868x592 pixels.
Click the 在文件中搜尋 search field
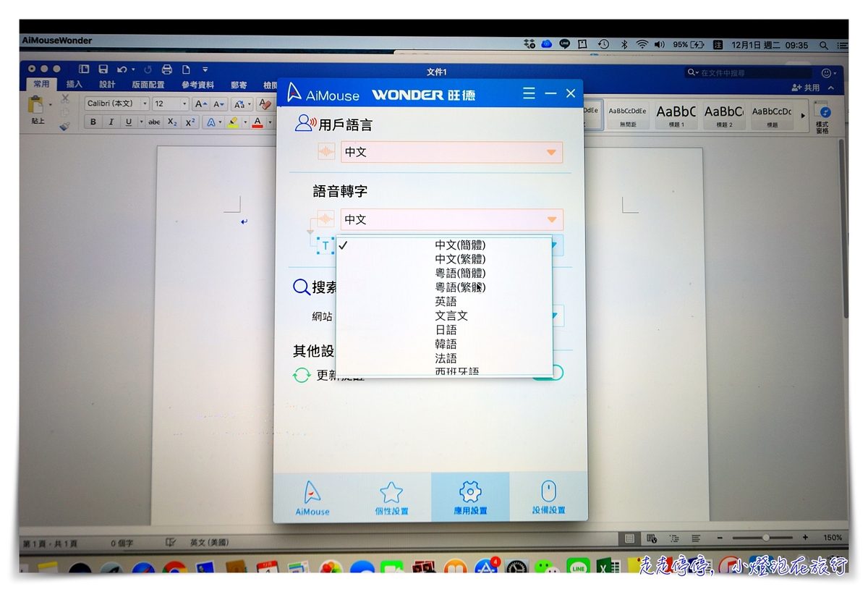[748, 72]
